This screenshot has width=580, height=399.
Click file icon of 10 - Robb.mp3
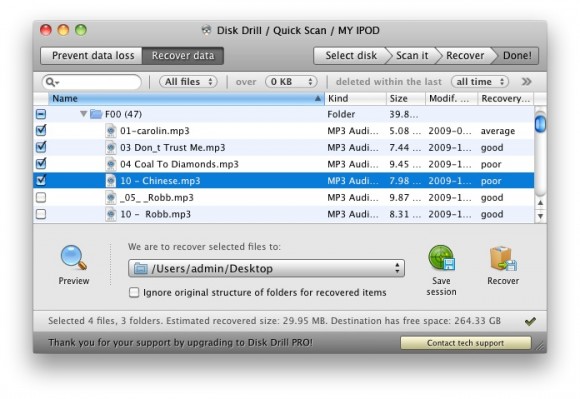click(x=111, y=214)
